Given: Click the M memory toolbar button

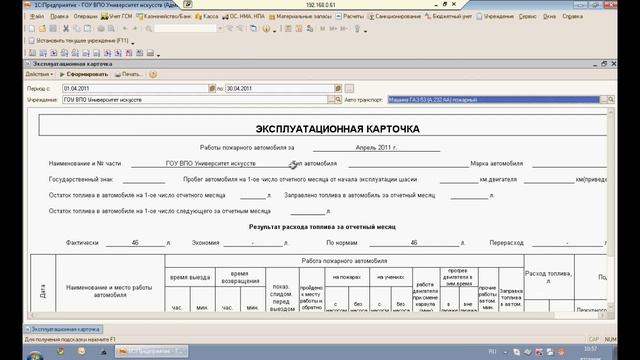Looking at the screenshot, I should click(x=322, y=29).
